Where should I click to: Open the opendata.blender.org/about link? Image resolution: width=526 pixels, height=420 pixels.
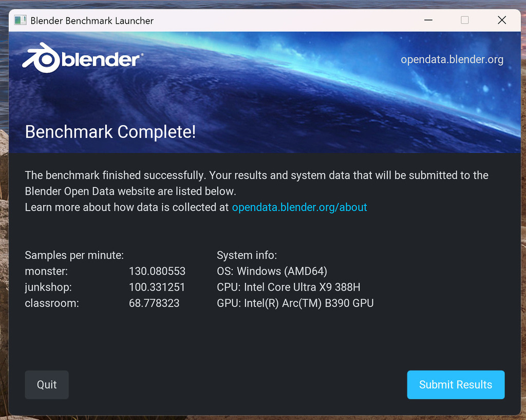pyautogui.click(x=299, y=207)
